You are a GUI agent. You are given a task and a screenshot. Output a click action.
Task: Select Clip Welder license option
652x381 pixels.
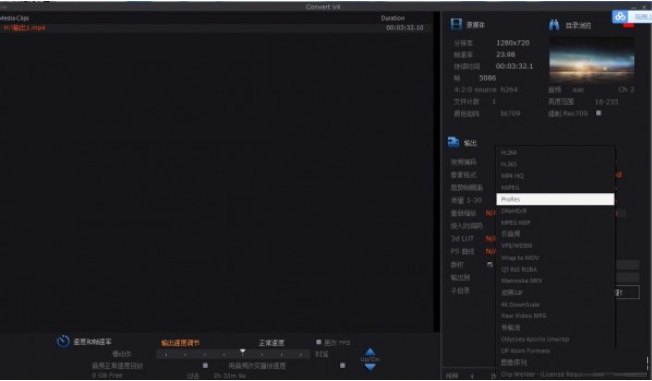(x=555, y=374)
